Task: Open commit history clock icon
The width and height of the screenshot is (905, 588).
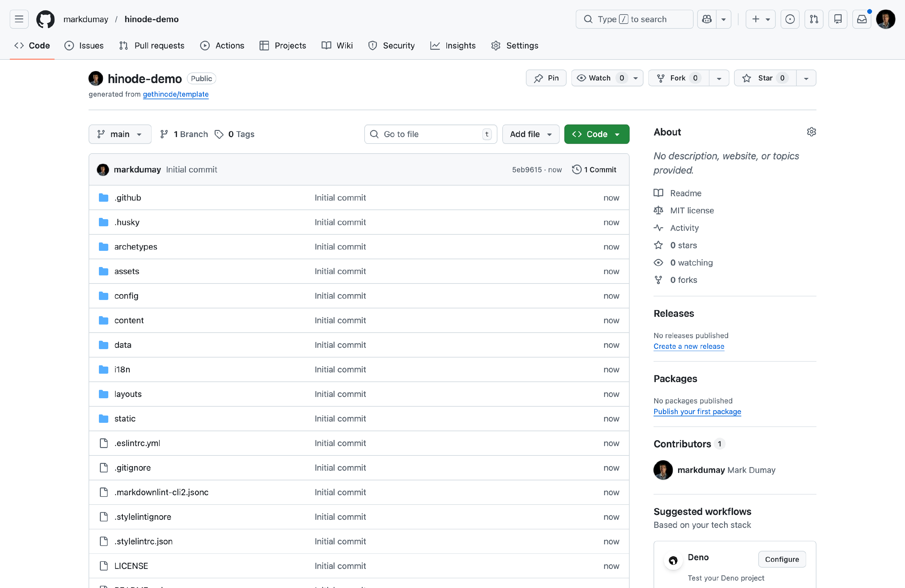Action: point(577,170)
